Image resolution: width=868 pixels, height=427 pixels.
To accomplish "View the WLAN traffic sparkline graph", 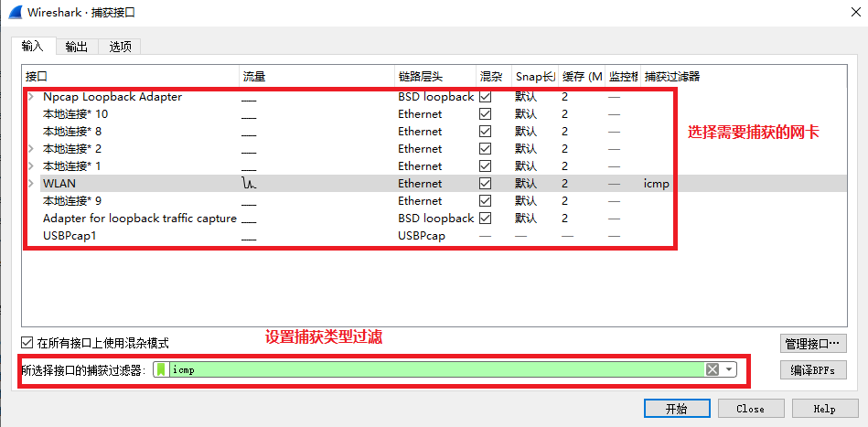I will (x=249, y=184).
